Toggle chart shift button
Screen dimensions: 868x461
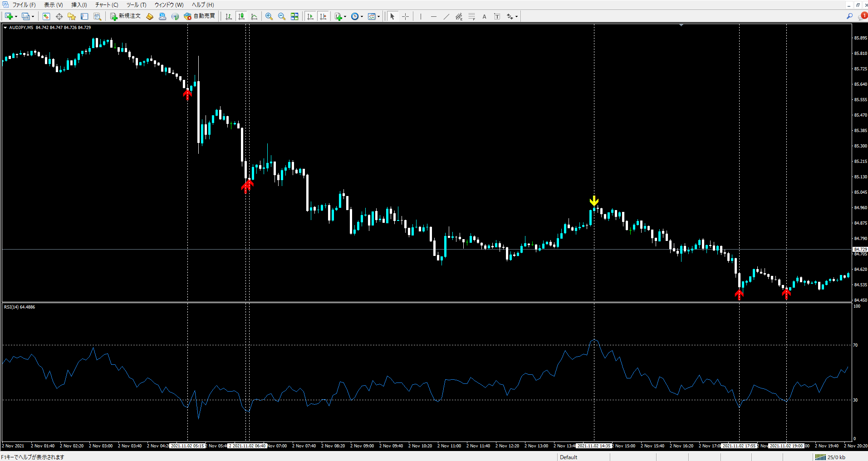click(323, 16)
